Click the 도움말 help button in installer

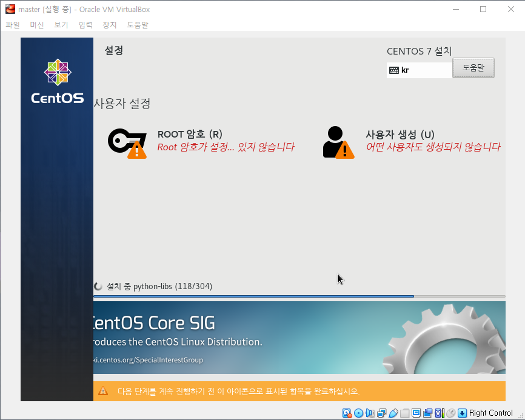(x=473, y=68)
